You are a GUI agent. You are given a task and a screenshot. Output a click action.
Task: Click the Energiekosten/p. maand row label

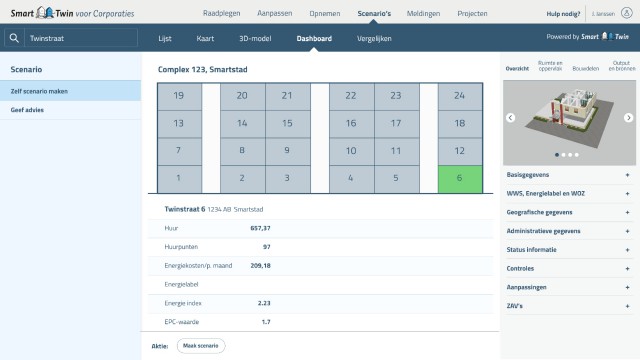coord(198,266)
